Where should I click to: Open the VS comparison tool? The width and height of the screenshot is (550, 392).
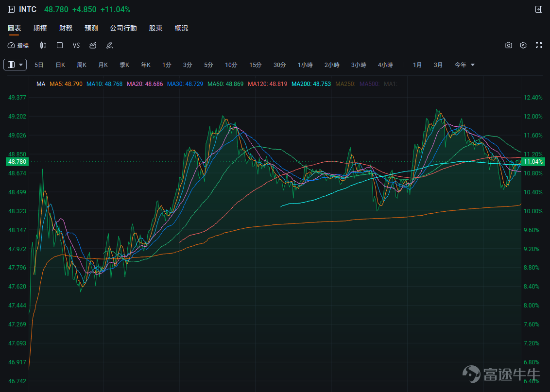tap(76, 45)
